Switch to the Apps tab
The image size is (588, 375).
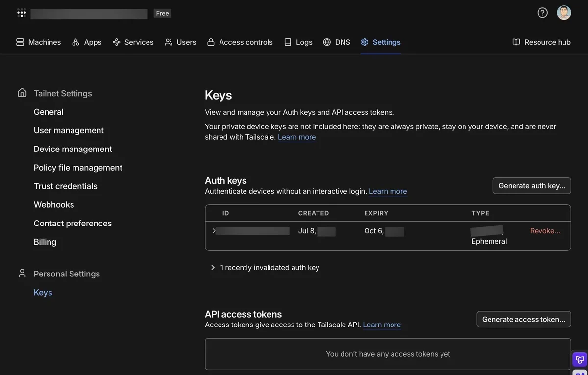coord(87,42)
